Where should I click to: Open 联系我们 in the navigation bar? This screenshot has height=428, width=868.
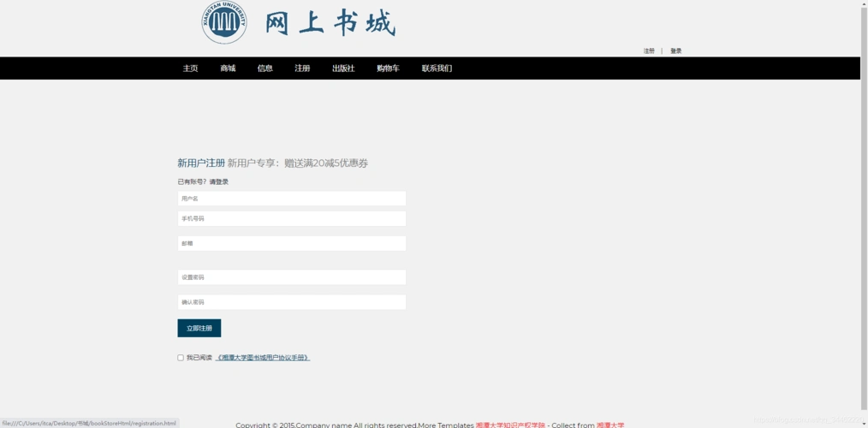pos(437,68)
